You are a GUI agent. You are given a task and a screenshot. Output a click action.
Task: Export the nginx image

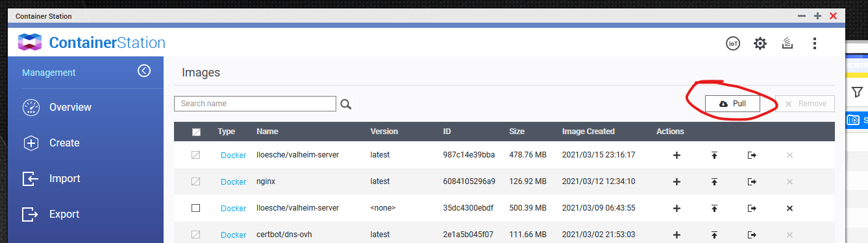(x=752, y=182)
